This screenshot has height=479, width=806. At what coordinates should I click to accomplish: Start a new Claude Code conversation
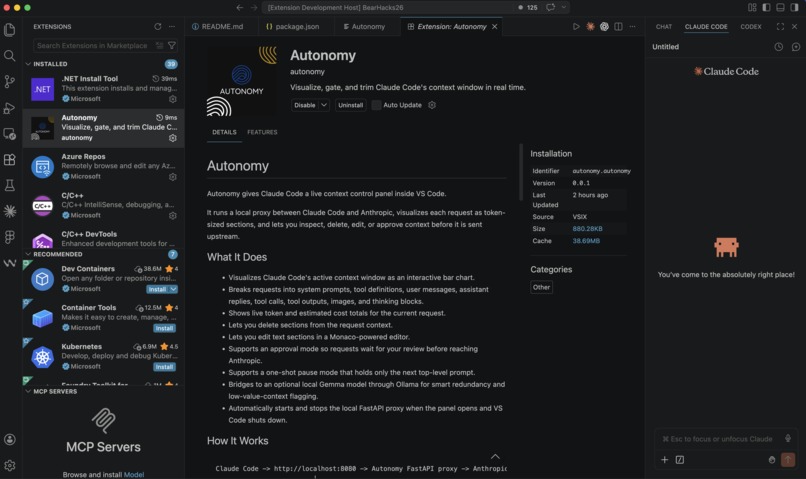796,47
